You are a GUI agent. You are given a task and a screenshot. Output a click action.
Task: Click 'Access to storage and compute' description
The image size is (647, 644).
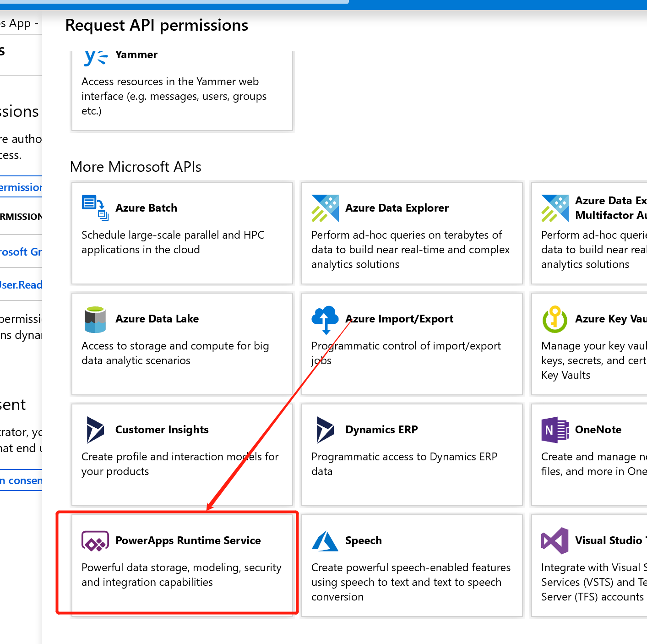(x=175, y=353)
